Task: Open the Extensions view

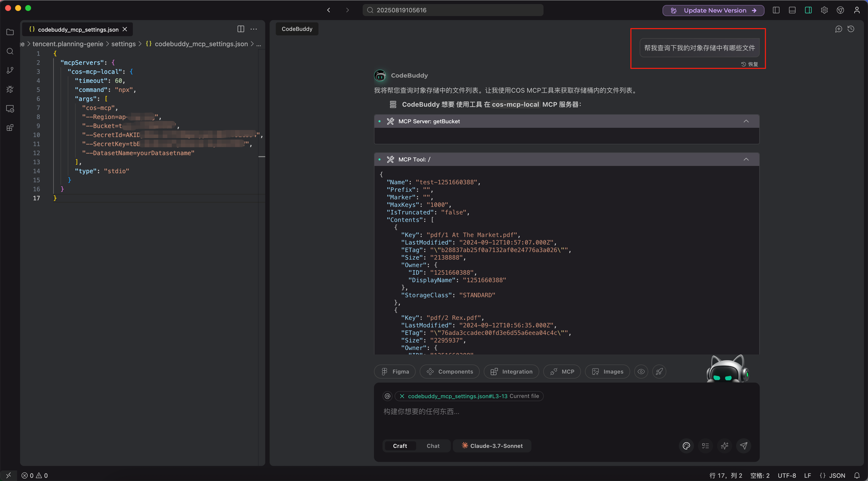Action: click(x=10, y=127)
